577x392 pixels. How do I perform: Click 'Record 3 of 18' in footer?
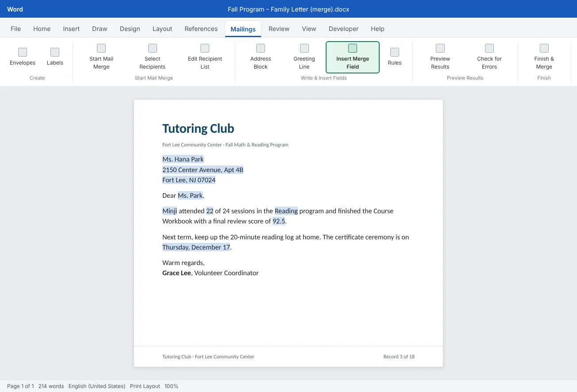point(399,357)
